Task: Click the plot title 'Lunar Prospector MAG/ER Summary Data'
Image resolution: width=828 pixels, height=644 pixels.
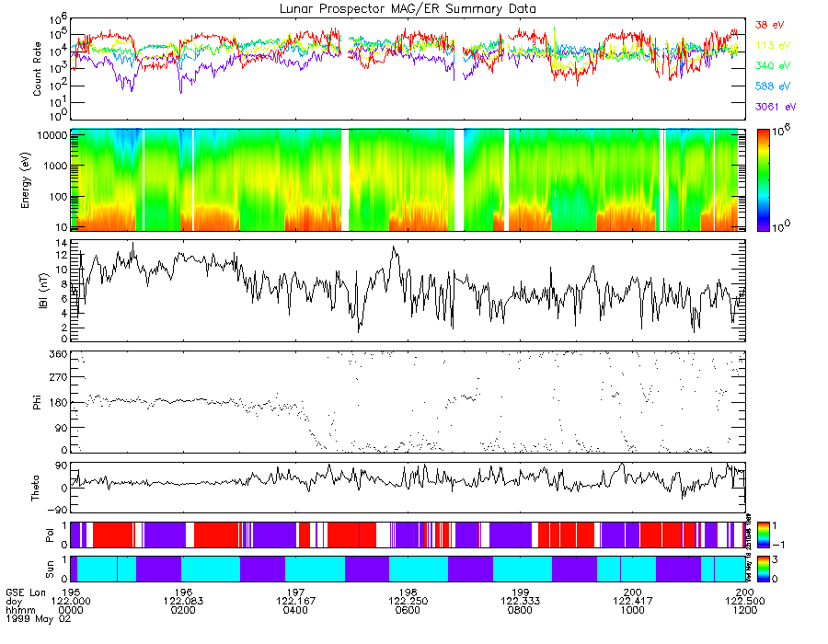Action: tap(408, 9)
